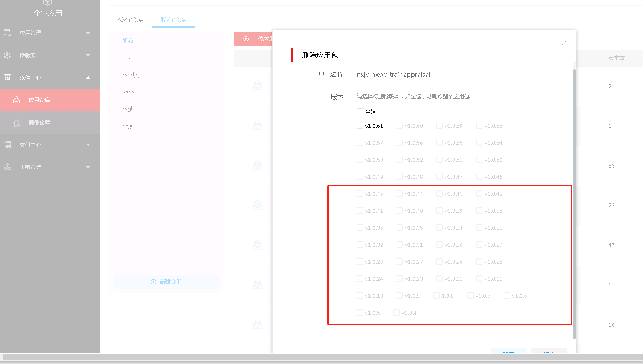Open the 交付中心 menu item
This screenshot has width=643, height=364.
[50, 144]
